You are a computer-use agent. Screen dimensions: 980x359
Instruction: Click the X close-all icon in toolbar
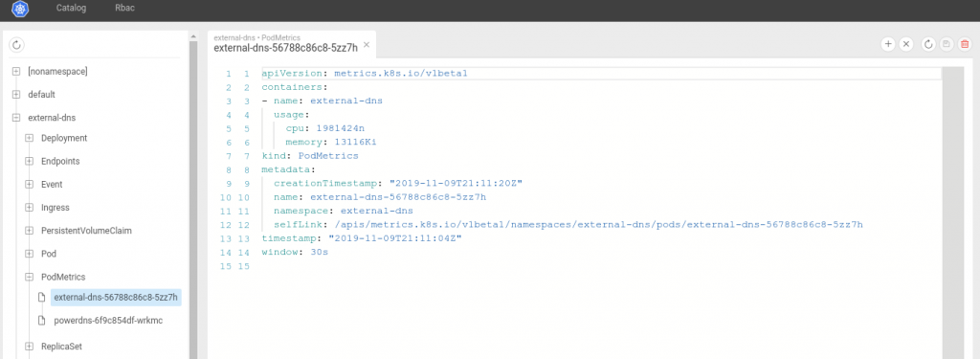[x=906, y=44]
